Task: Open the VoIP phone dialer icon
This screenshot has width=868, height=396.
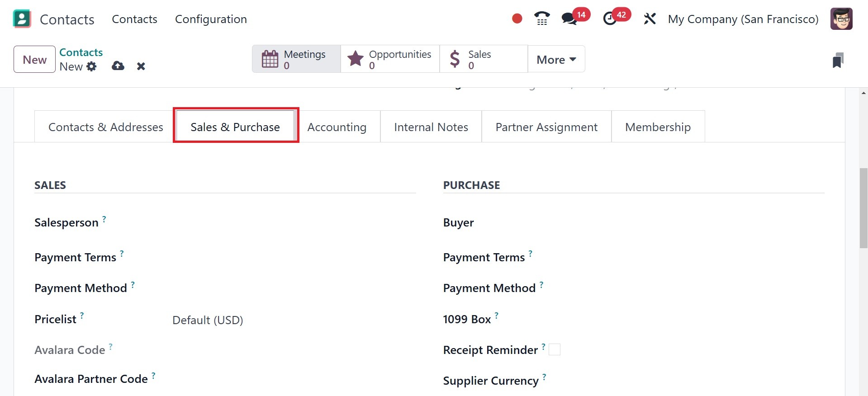Action: pyautogui.click(x=541, y=19)
